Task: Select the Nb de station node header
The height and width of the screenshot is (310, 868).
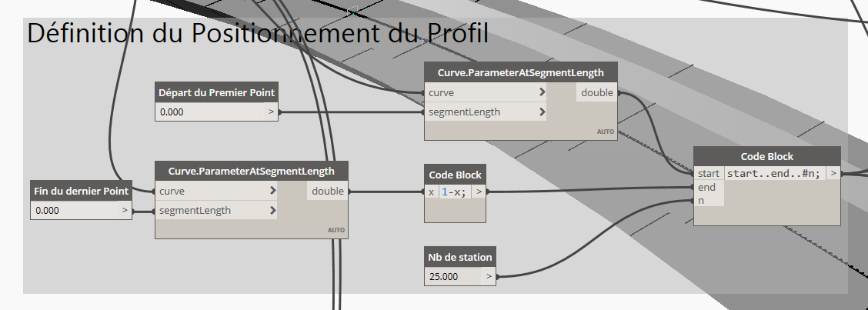Action: pos(460,257)
